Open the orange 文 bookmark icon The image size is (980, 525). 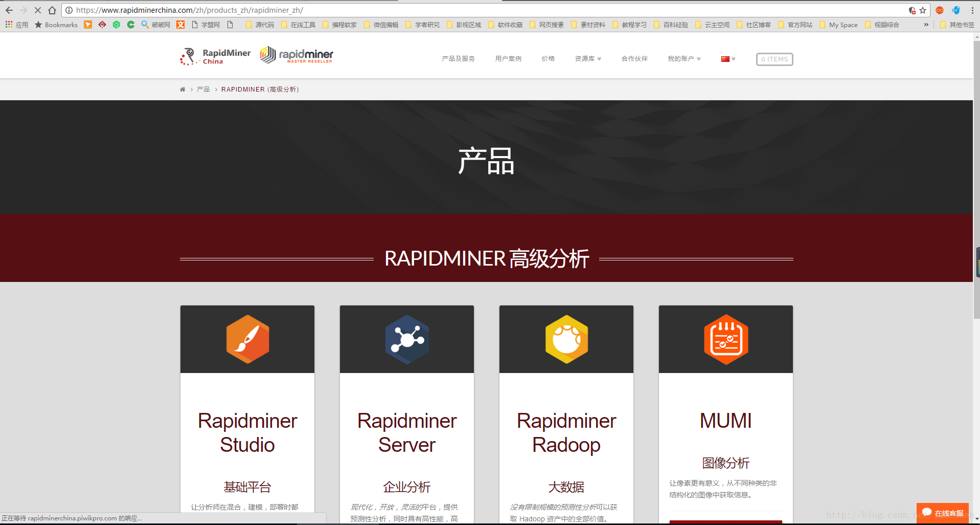tap(180, 25)
